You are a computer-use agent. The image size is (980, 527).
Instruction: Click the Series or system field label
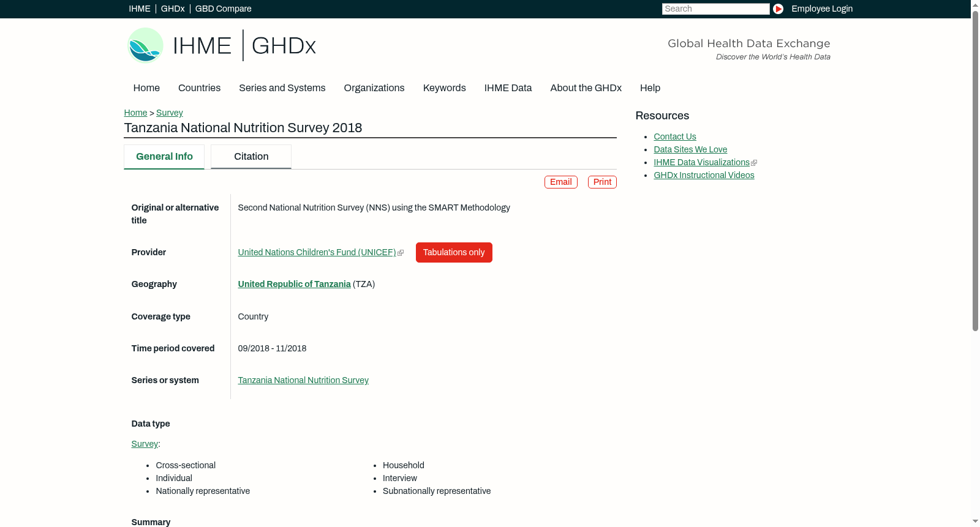[165, 380]
